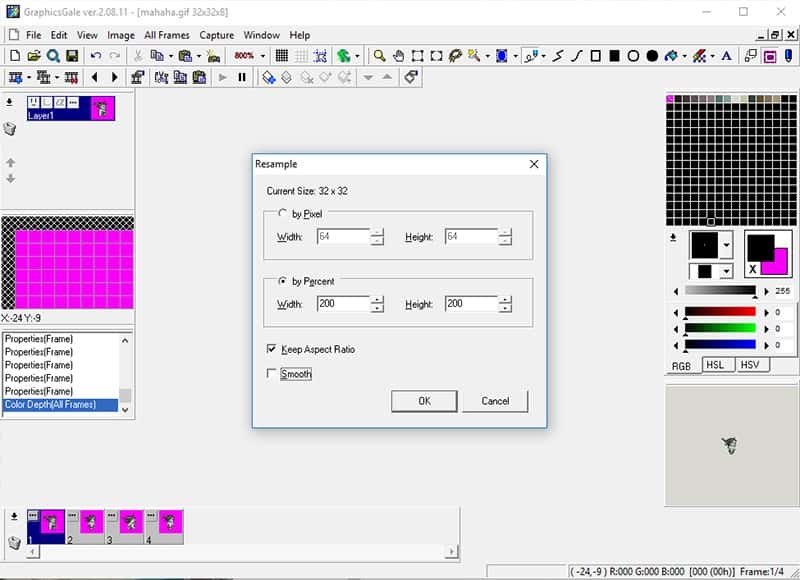Open the Image menu
This screenshot has height=580, width=800.
pos(121,35)
